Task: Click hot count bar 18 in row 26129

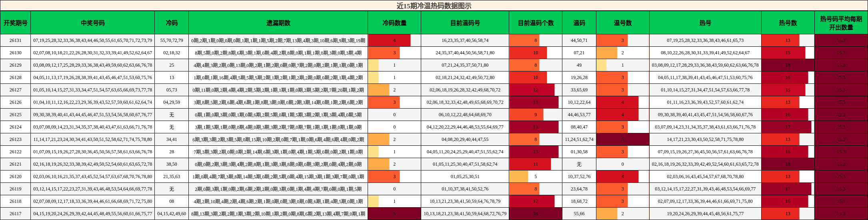Action: click(x=788, y=65)
